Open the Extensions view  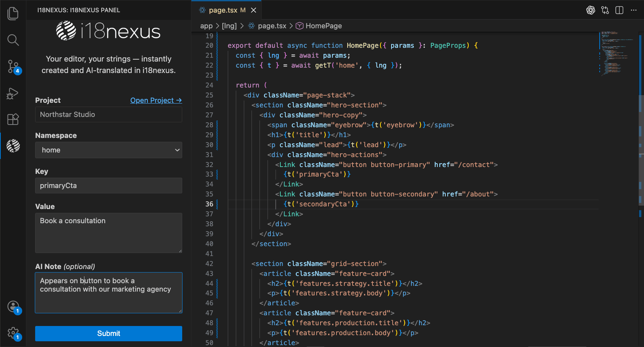pos(13,119)
